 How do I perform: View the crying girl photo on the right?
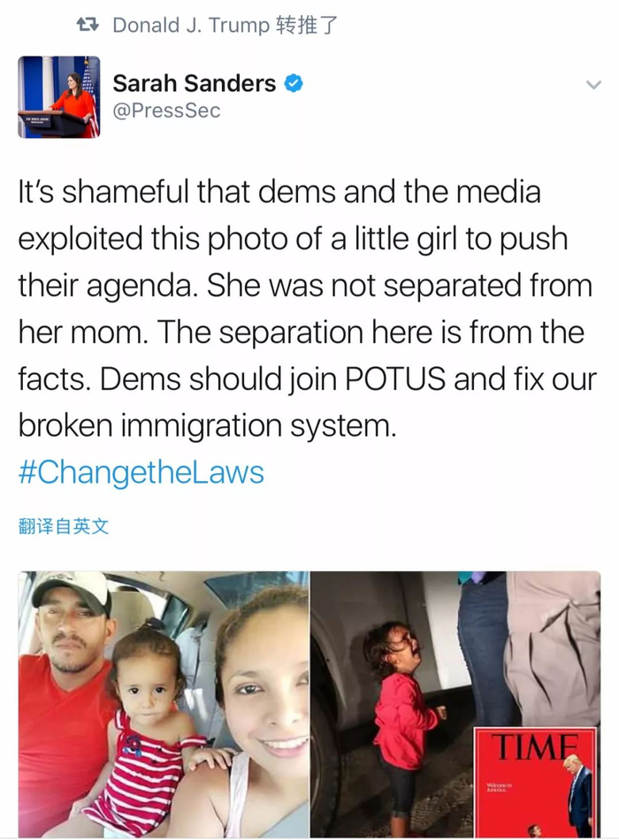pos(455,704)
